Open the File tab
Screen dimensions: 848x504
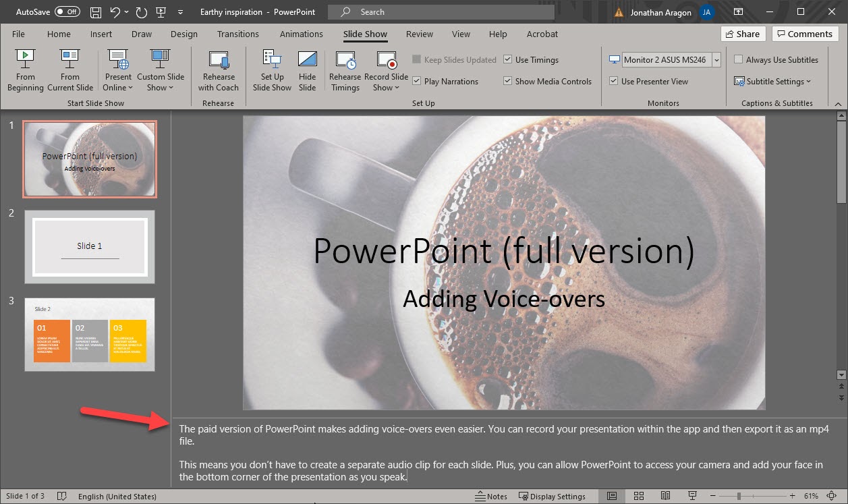click(18, 34)
